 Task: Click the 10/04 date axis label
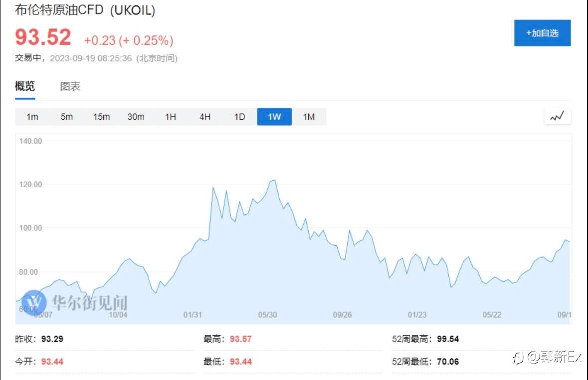[x=118, y=315]
